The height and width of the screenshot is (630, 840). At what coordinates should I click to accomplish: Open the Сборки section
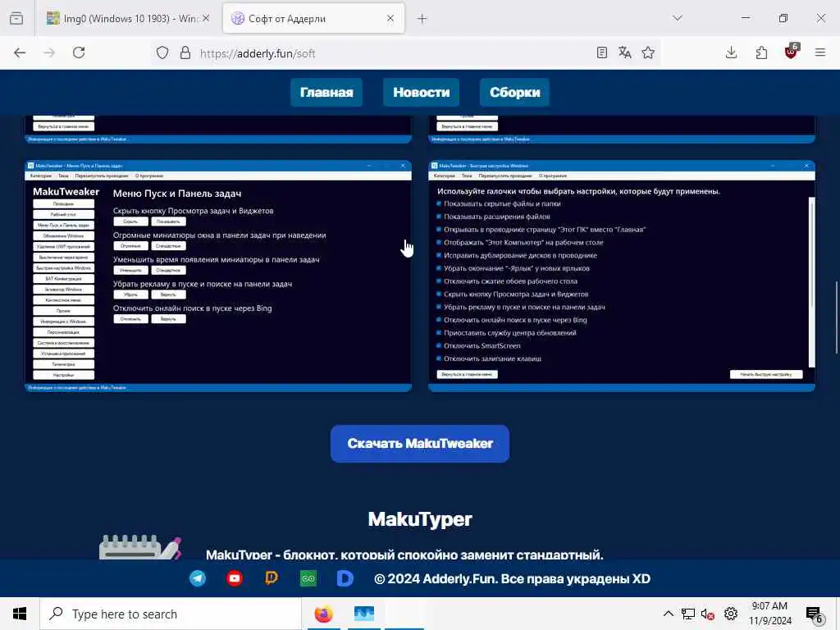(515, 92)
